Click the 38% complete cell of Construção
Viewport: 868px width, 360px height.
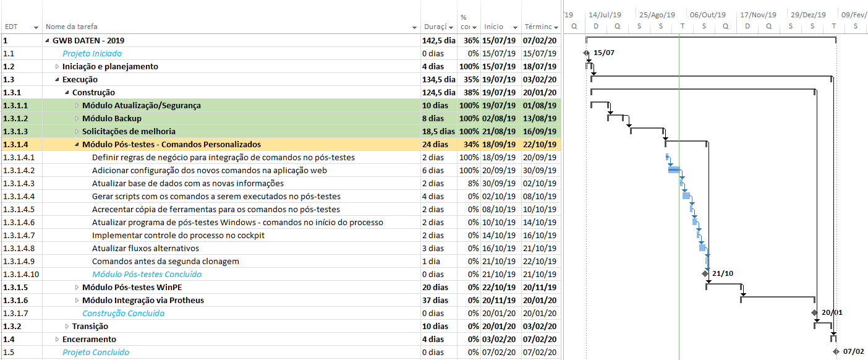click(x=469, y=93)
